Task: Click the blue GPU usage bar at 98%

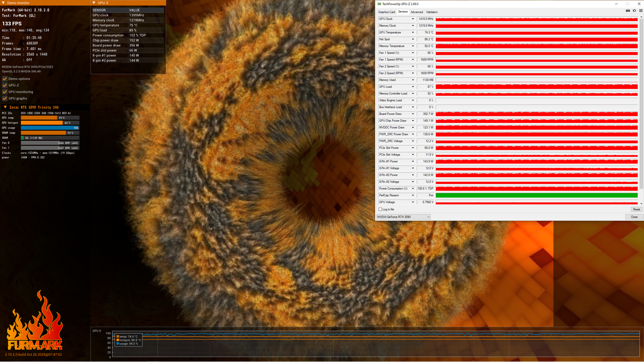Action: point(50,128)
